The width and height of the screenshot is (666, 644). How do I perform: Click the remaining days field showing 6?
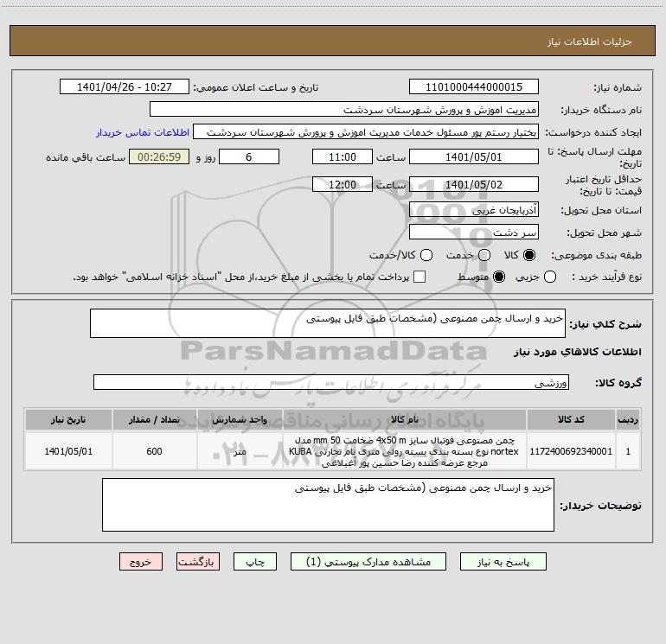click(x=249, y=156)
